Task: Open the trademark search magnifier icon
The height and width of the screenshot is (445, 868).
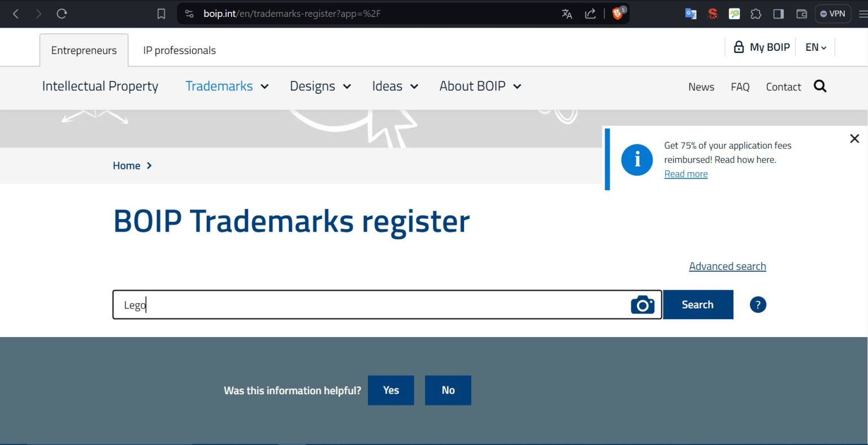Action: [820, 86]
